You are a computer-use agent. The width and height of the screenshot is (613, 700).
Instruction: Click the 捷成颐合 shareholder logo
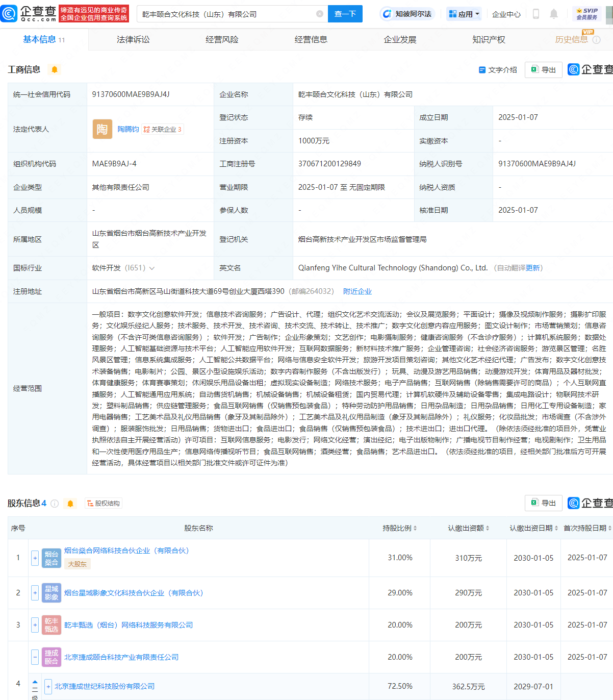(52, 657)
